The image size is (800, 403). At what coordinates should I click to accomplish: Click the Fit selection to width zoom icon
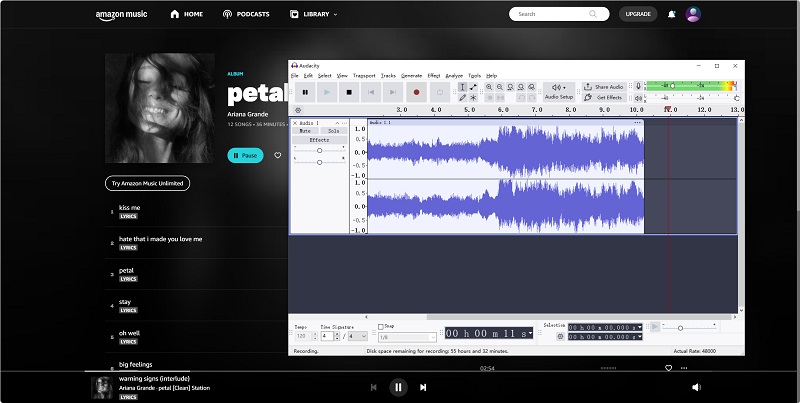tap(510, 87)
